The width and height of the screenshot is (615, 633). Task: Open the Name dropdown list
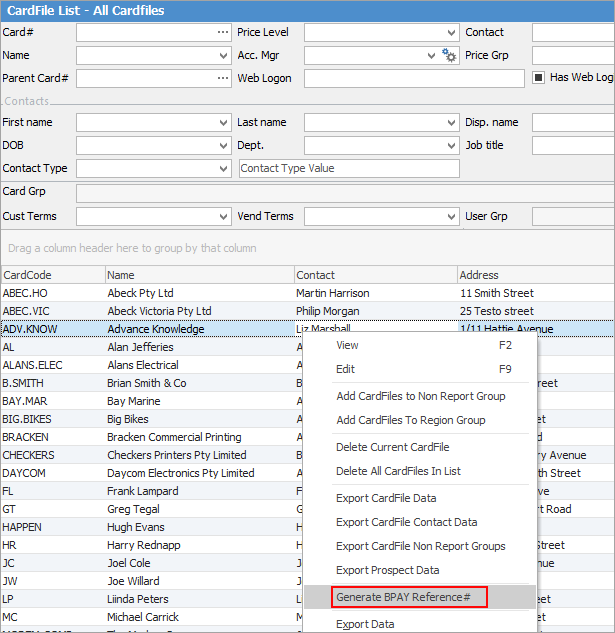223,56
